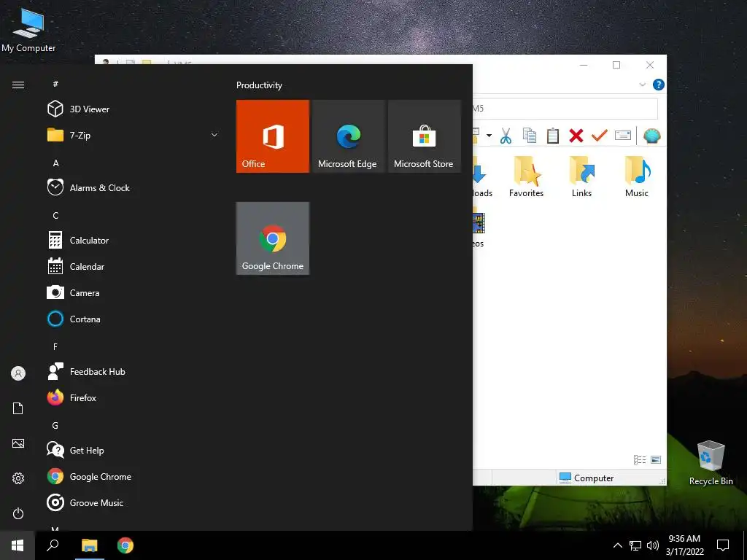The image size is (747, 560).
Task: Open the Recycle Bin desktop icon
Action: pyautogui.click(x=711, y=463)
